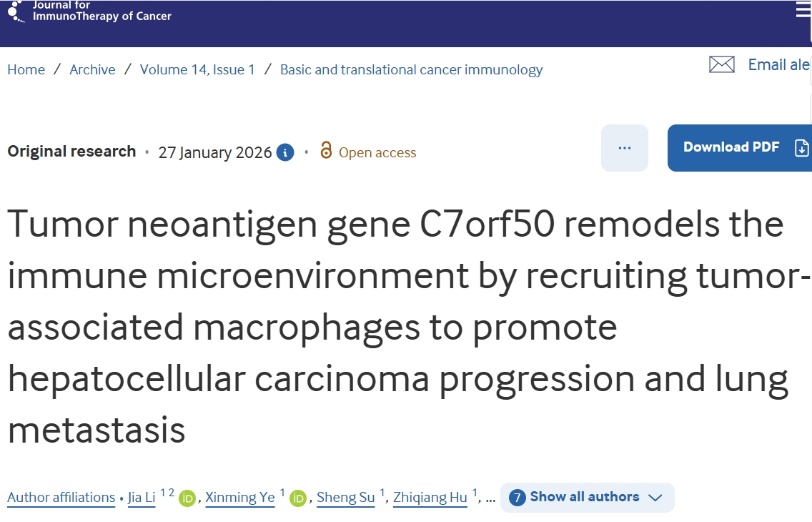Viewport: 812px width, 522px height.
Task: Click the open access padlock icon
Action: pos(326,151)
